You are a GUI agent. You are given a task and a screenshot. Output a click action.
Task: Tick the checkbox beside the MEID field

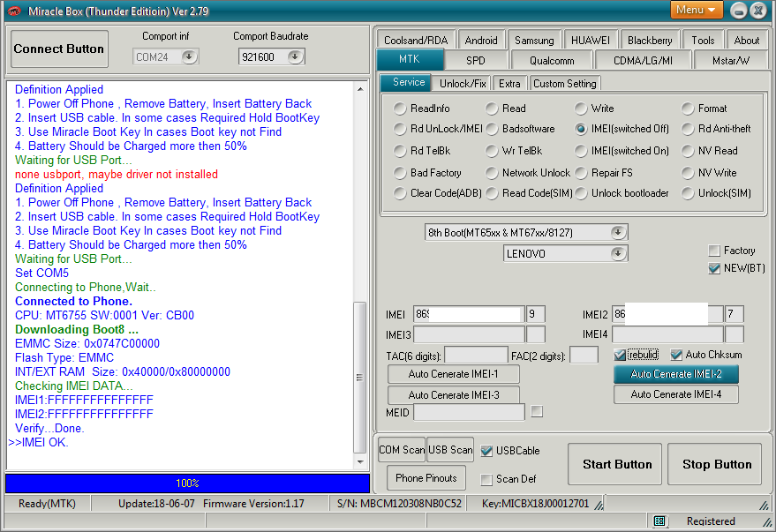pos(537,411)
